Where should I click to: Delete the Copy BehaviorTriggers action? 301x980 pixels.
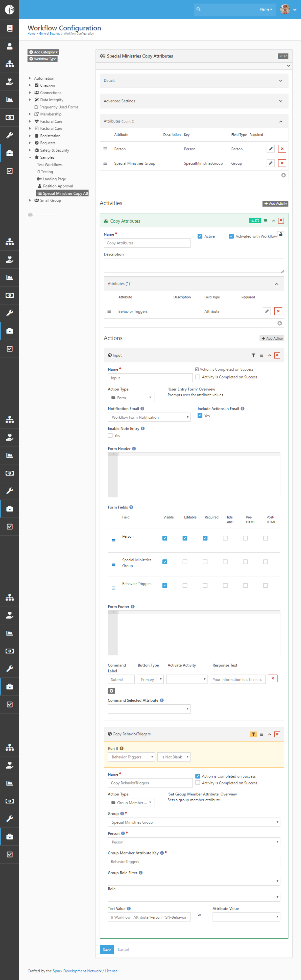pyautogui.click(x=277, y=734)
